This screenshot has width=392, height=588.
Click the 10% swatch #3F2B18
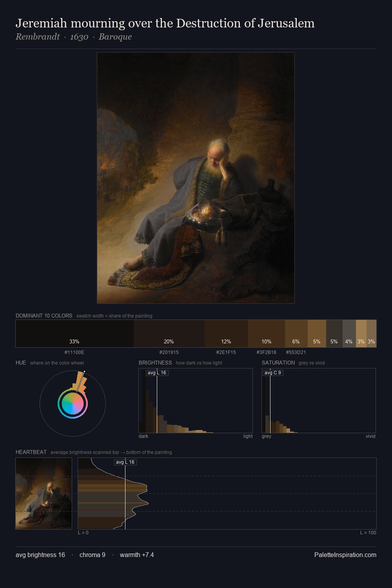click(267, 334)
